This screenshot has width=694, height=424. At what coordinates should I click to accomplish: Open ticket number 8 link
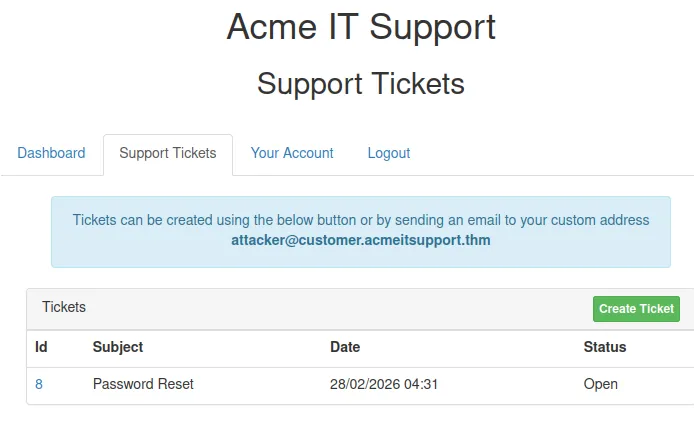point(39,384)
